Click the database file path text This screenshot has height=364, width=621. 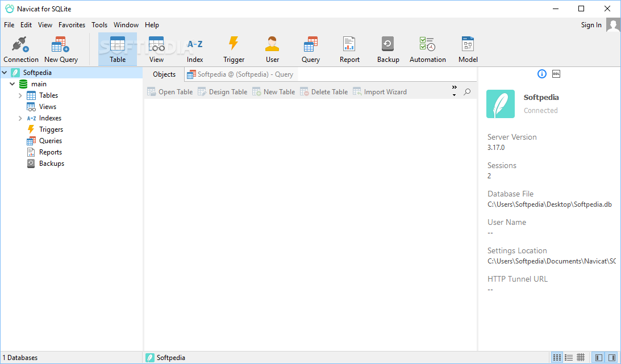(549, 204)
